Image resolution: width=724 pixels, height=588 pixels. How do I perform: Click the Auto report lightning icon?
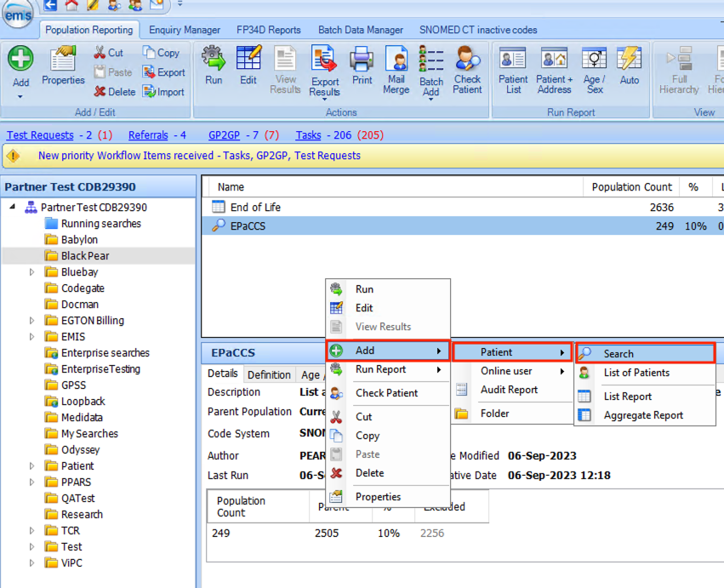(x=630, y=58)
